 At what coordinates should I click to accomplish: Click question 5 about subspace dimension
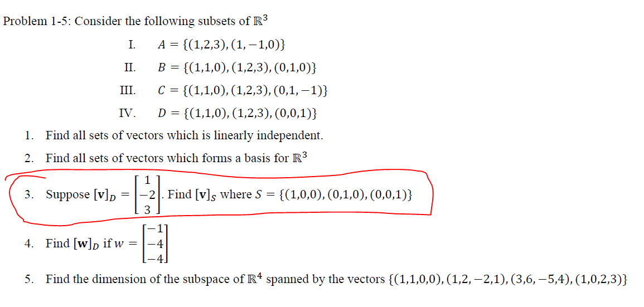pyautogui.click(x=326, y=280)
